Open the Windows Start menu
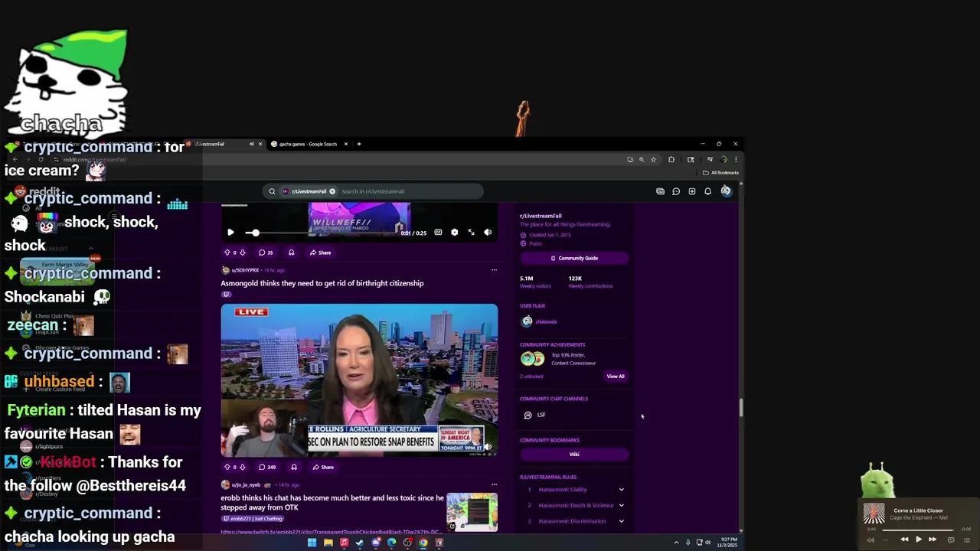 click(312, 543)
